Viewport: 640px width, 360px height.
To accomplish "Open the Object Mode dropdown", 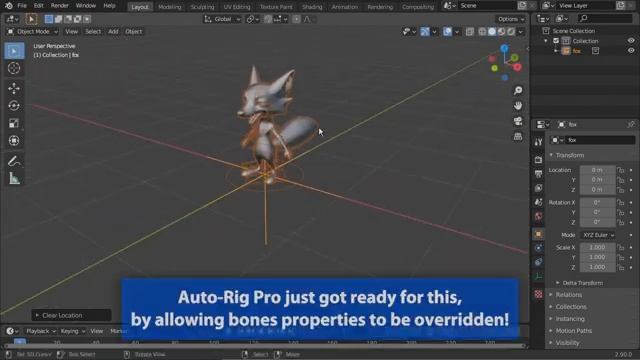I will 33,31.
